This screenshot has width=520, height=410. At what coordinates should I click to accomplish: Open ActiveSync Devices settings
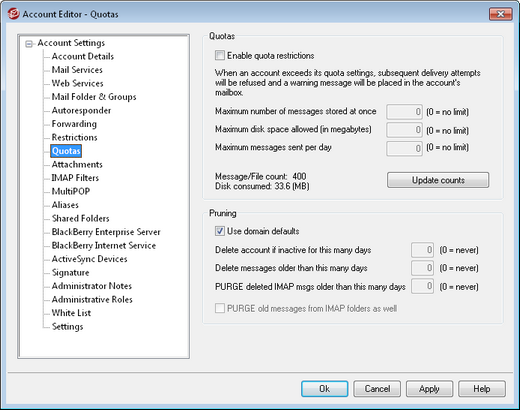click(x=89, y=259)
